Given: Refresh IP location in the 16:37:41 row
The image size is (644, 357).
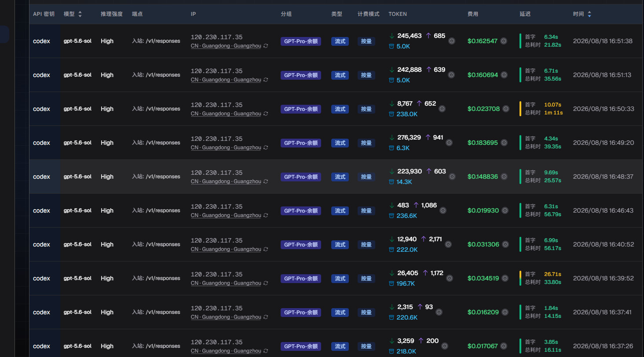Looking at the screenshot, I should [x=266, y=317].
